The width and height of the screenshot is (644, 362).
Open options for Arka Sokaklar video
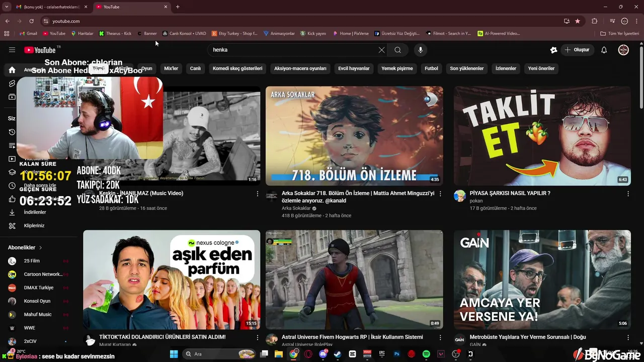440,194
